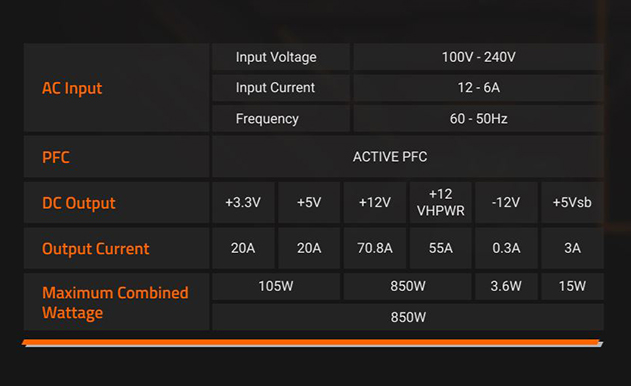This screenshot has height=386, width=631.
Task: Click the AC Input row header
Action: click(x=117, y=88)
